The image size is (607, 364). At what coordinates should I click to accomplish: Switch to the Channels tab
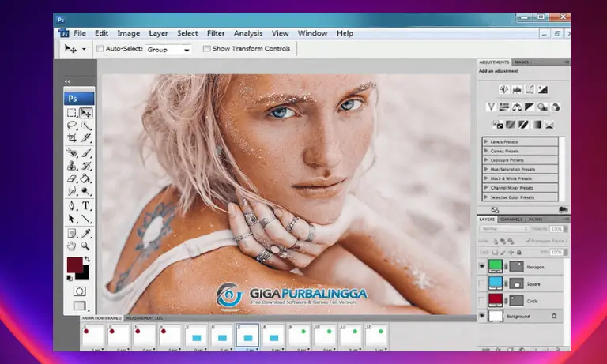511,220
